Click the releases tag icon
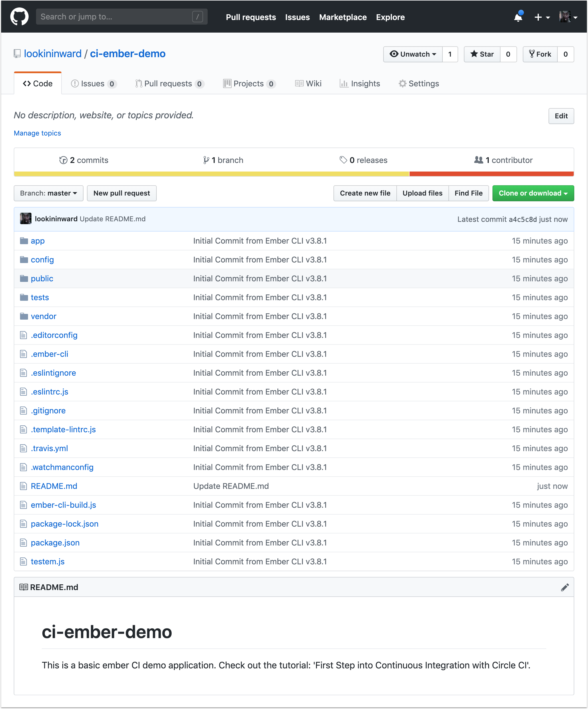 point(344,160)
